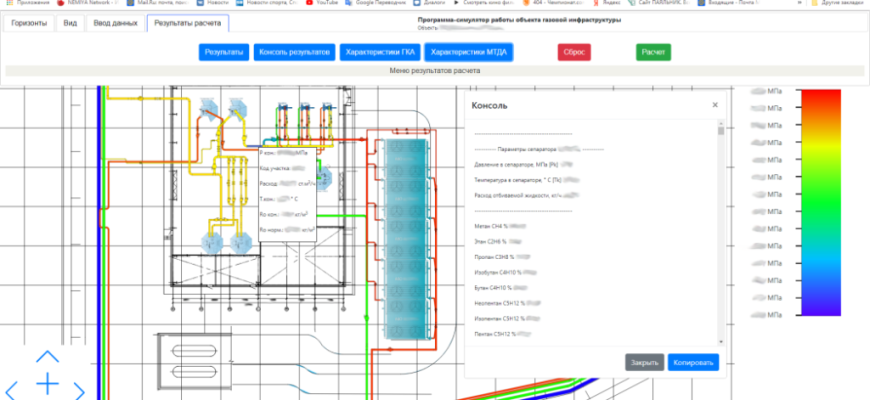The height and width of the screenshot is (400, 870).
Task: Close the Консоль dialog with X
Action: coord(714,104)
